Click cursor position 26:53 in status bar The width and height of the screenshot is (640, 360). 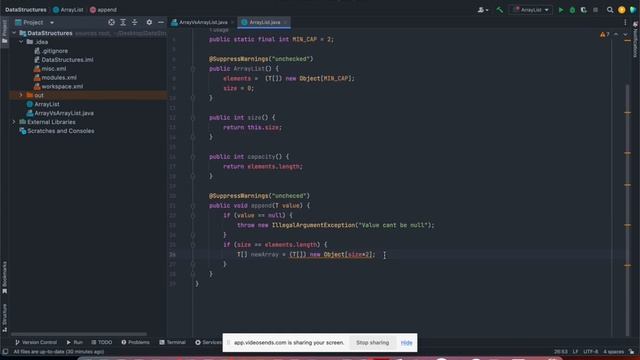(561, 351)
